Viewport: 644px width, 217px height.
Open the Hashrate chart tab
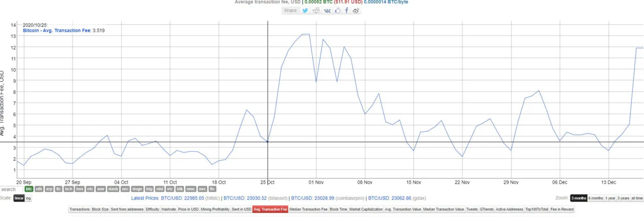click(x=169, y=209)
